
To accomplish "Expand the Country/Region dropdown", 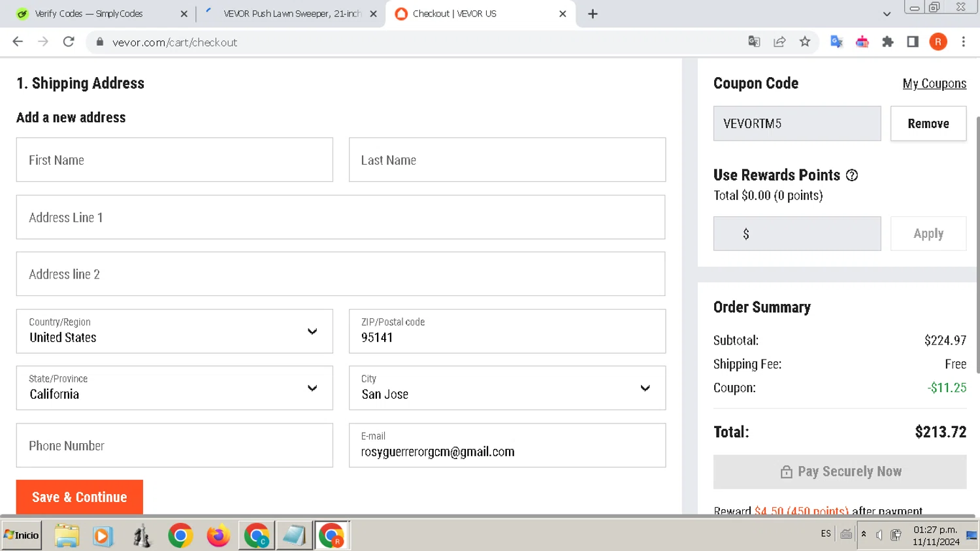I will tap(174, 331).
